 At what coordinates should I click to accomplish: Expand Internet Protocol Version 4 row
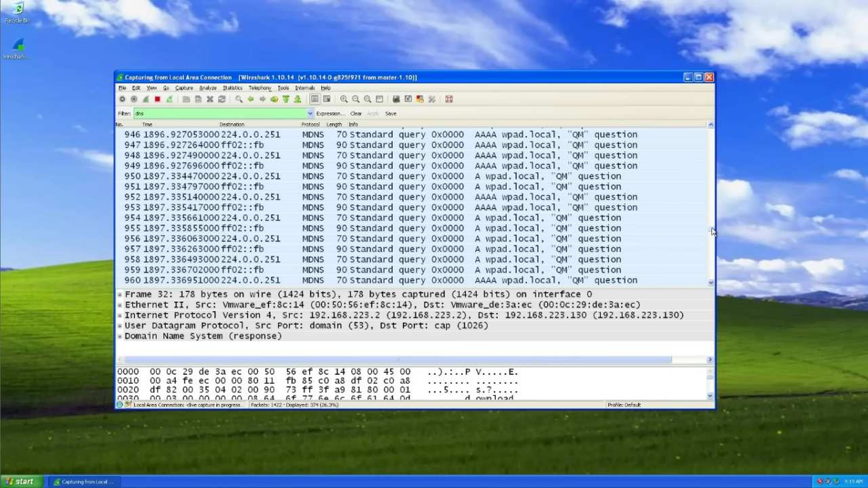(x=120, y=316)
